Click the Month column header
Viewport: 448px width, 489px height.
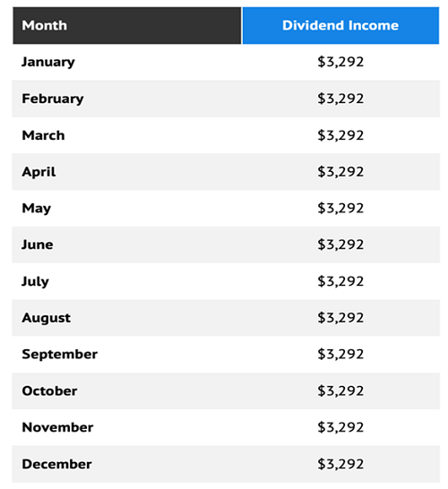pos(126,26)
